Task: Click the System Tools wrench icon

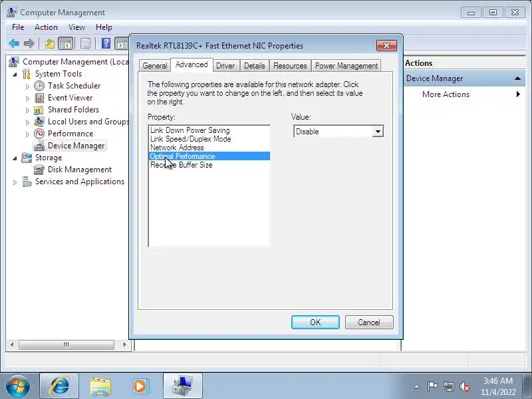Action: 27,74
